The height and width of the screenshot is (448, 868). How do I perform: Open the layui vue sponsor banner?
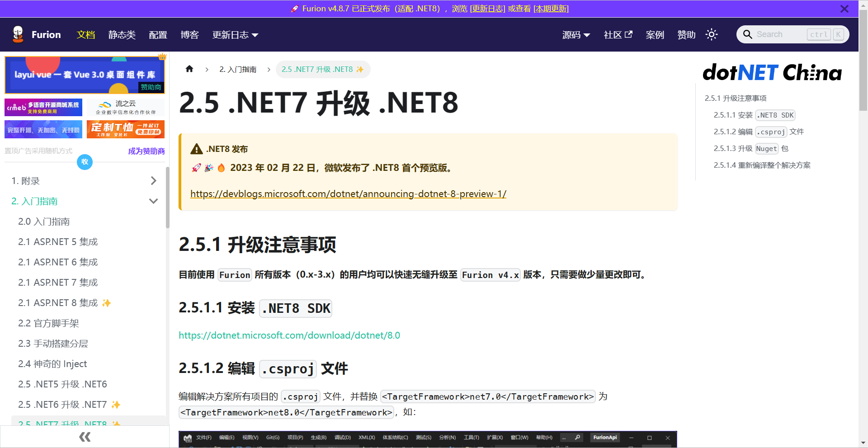coord(85,75)
